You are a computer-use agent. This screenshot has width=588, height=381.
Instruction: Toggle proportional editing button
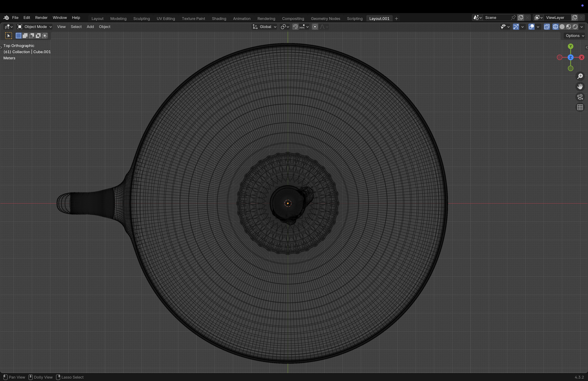pyautogui.click(x=315, y=27)
